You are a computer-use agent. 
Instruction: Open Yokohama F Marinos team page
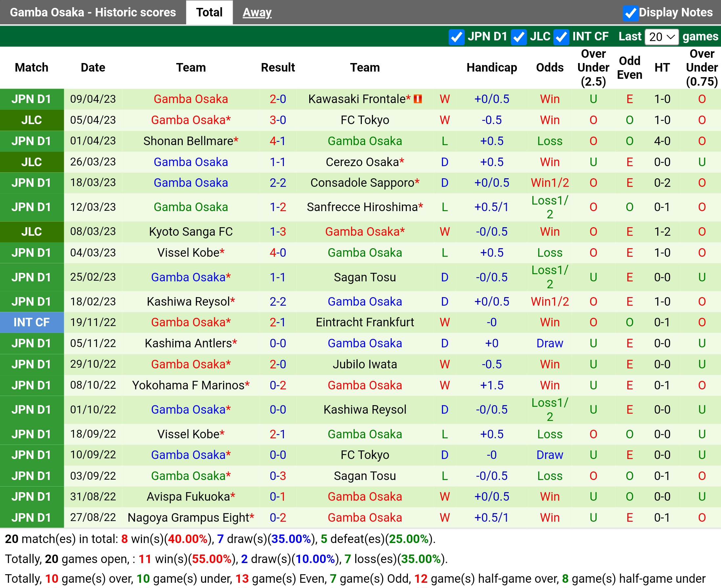(189, 385)
